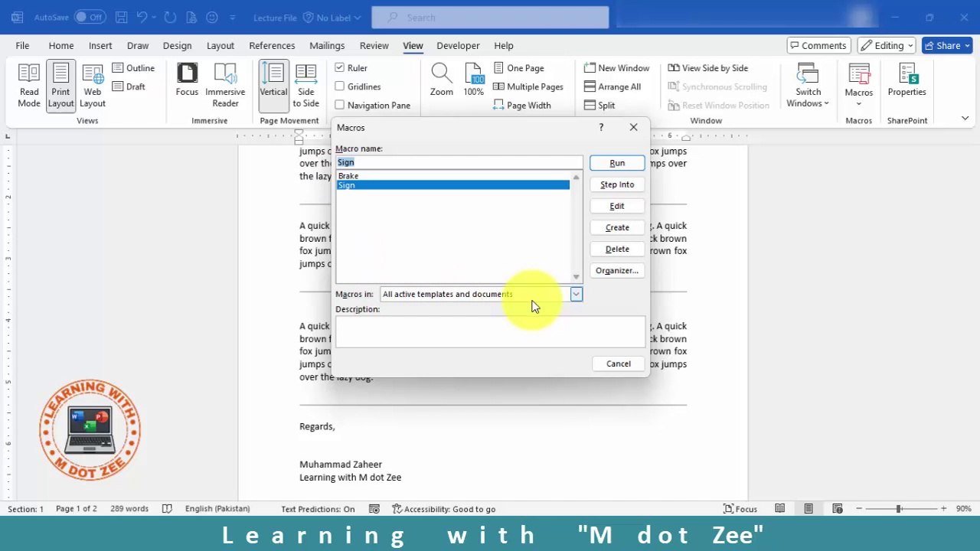Uncheck the Ruler checkbox
Screen dimensions: 980x551
click(339, 68)
